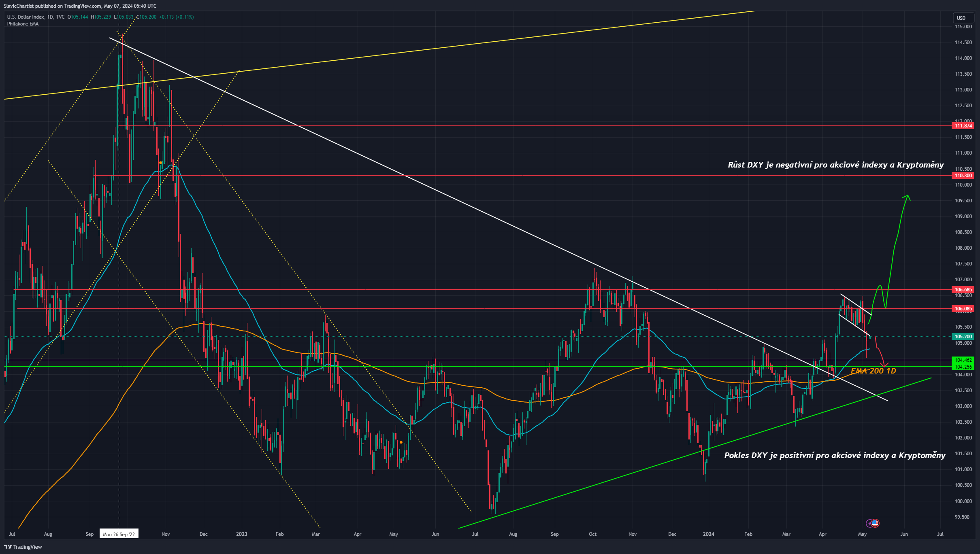Click the green 104.462 price label
The width and height of the screenshot is (980, 554).
click(963, 360)
